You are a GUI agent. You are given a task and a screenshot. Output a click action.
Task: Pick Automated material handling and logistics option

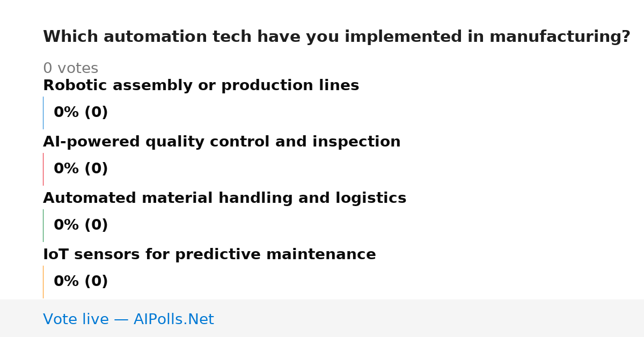225,199
